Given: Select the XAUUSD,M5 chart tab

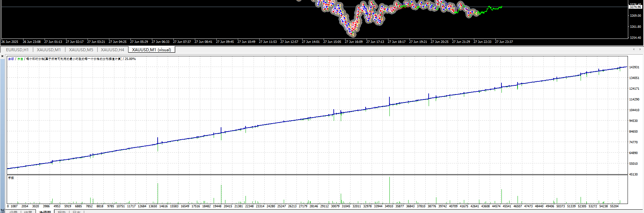Looking at the screenshot, I should point(81,50).
